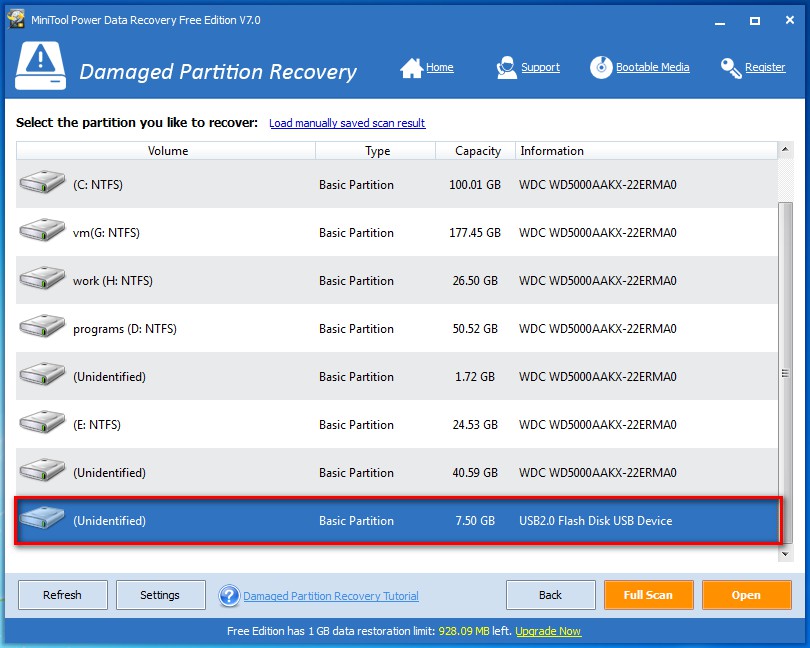This screenshot has width=810, height=648.
Task: Sort by the Capacity column header
Action: (x=477, y=151)
